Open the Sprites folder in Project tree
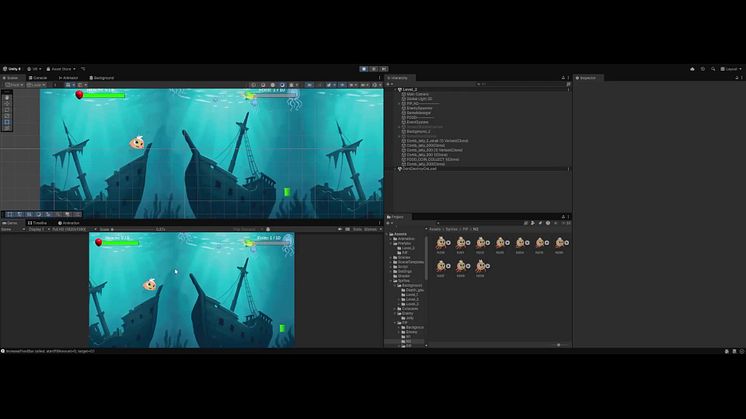 pyautogui.click(x=404, y=281)
